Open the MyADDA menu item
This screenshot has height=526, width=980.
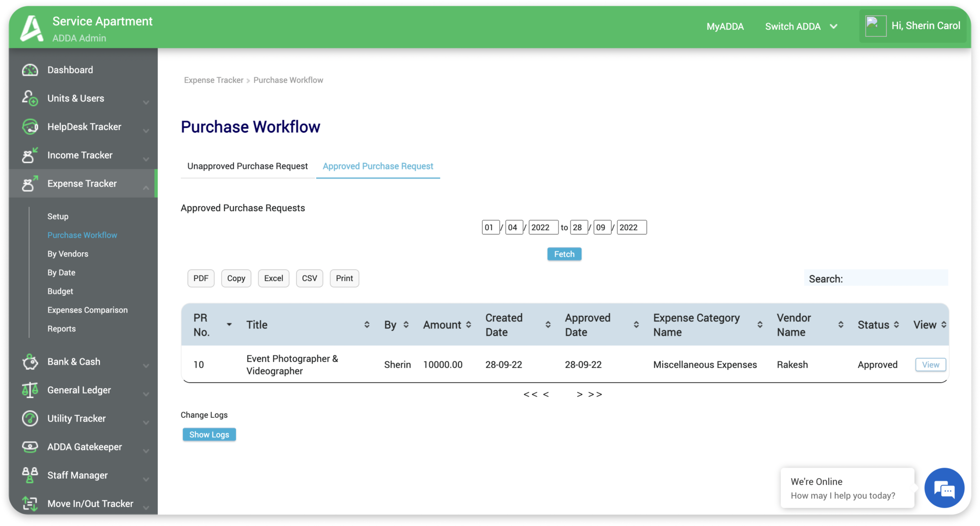725,26
